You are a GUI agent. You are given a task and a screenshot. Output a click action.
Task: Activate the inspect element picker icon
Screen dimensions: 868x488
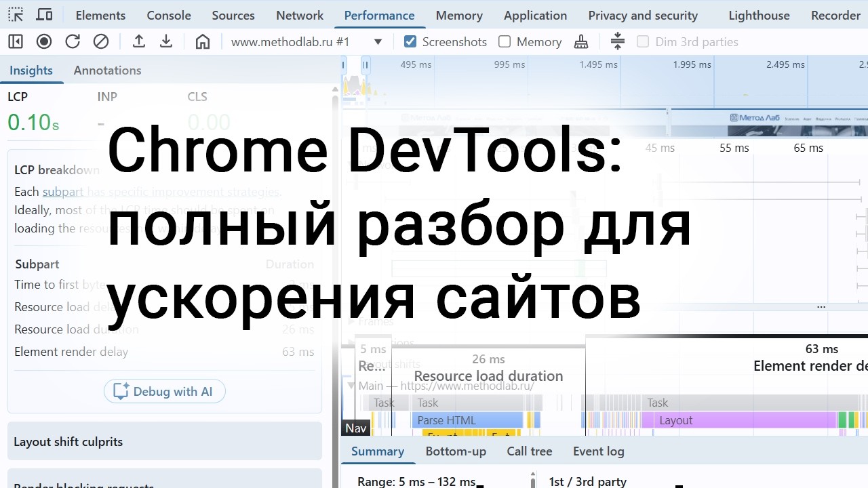tap(16, 15)
